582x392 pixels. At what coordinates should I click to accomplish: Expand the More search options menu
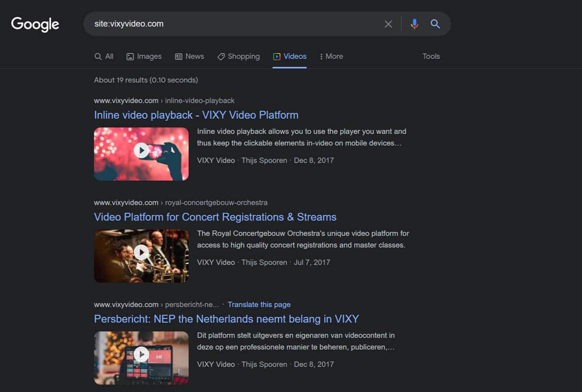(331, 56)
